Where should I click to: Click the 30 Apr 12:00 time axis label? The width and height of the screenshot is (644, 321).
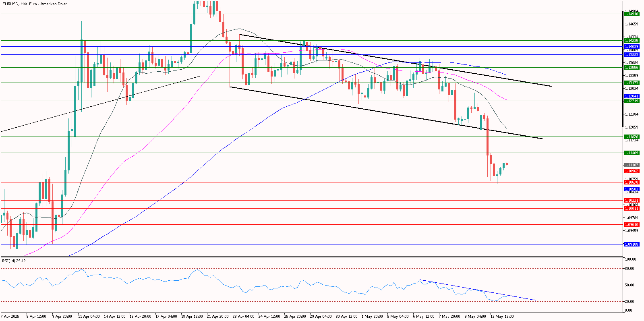pos(346,317)
